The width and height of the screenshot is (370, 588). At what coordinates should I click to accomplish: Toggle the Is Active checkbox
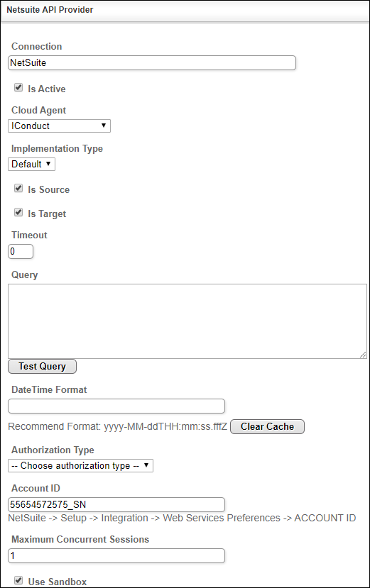point(18,88)
